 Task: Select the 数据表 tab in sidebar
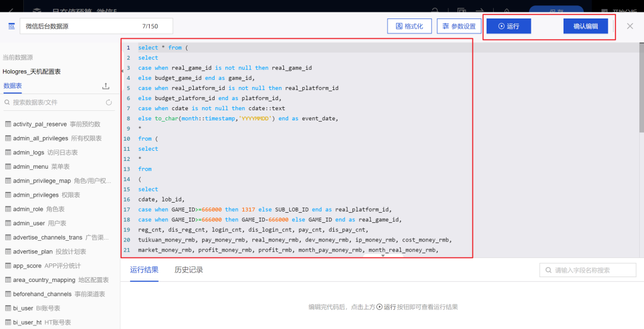[x=13, y=86]
